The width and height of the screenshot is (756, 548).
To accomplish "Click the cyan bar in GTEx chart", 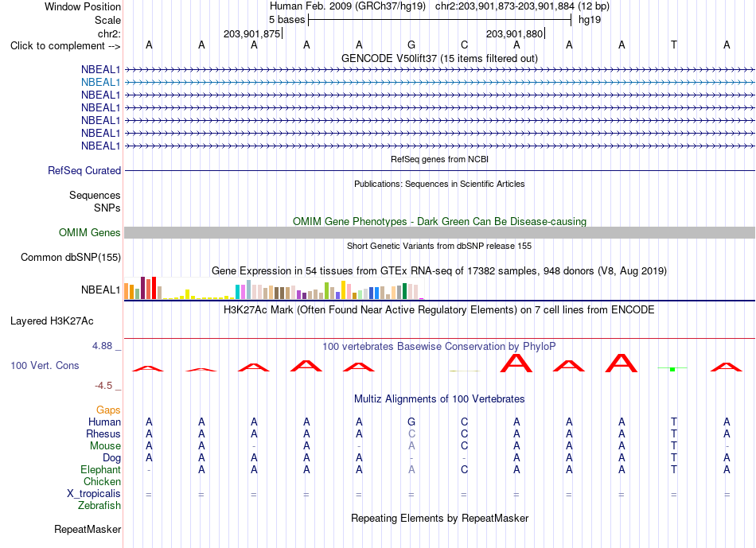I will pos(237,292).
